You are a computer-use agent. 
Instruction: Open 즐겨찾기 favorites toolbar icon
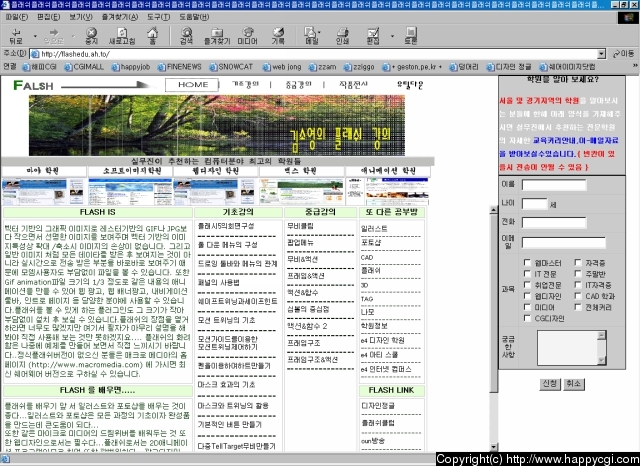217,36
